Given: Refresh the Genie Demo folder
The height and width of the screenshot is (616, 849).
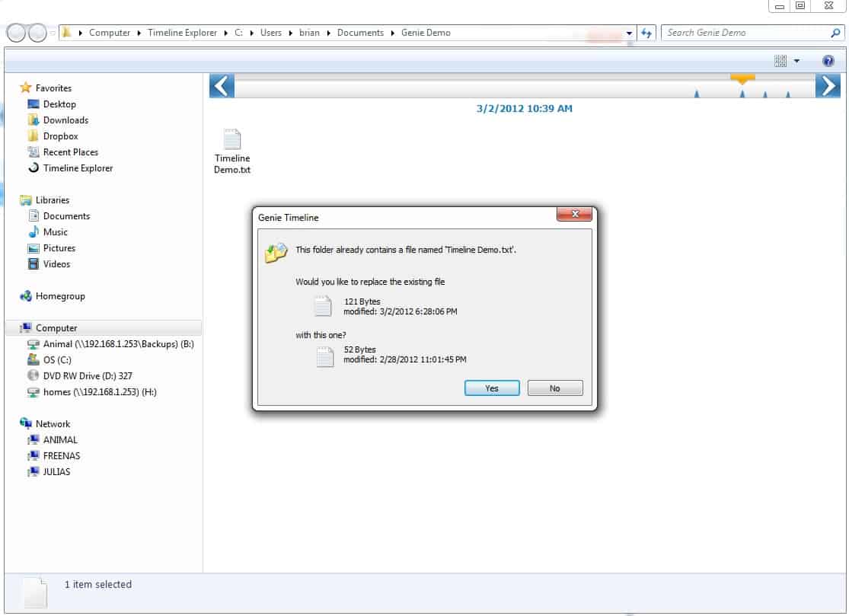Looking at the screenshot, I should click(x=646, y=33).
